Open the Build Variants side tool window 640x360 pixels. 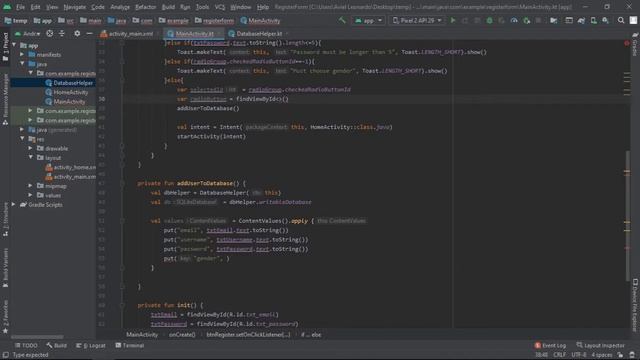(x=5, y=267)
